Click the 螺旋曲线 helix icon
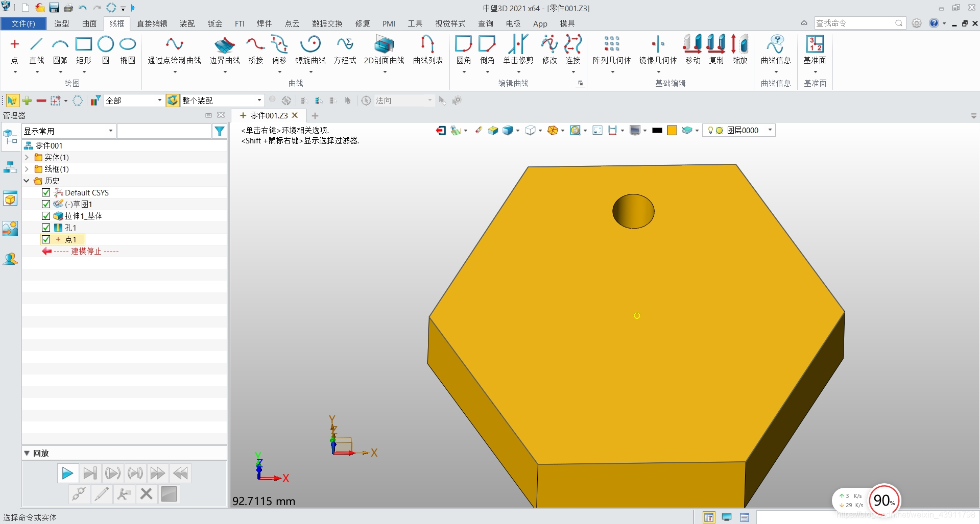The width and height of the screenshot is (980, 524). 310,44
